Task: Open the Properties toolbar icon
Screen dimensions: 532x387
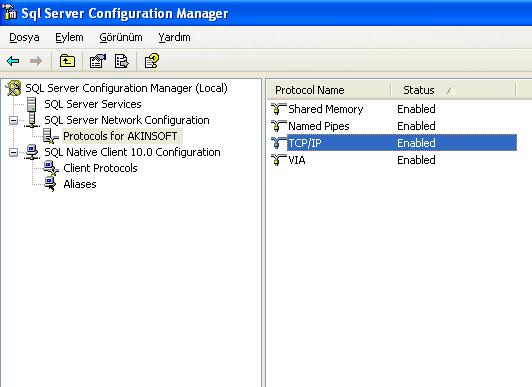Action: pos(98,61)
